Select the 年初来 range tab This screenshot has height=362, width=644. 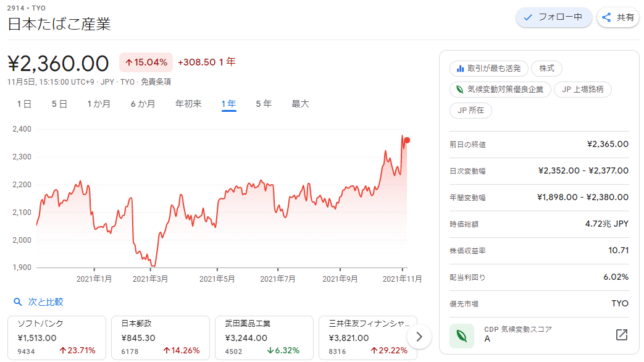[188, 104]
